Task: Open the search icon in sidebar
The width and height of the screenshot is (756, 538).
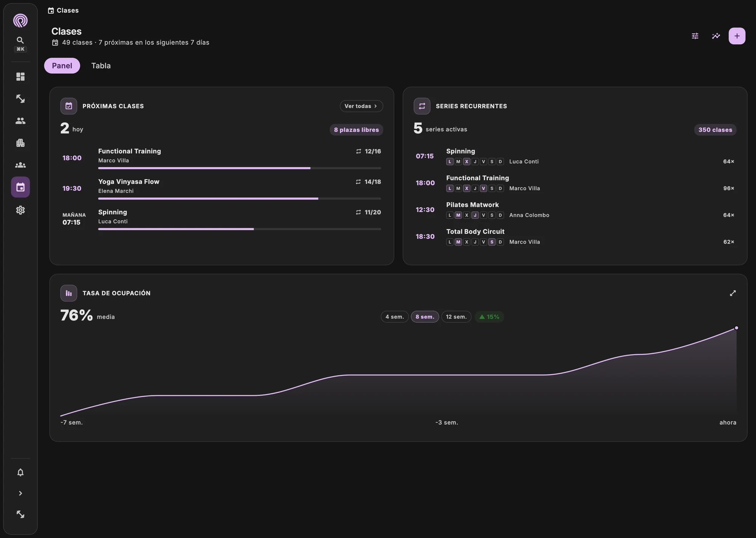Action: pyautogui.click(x=20, y=40)
